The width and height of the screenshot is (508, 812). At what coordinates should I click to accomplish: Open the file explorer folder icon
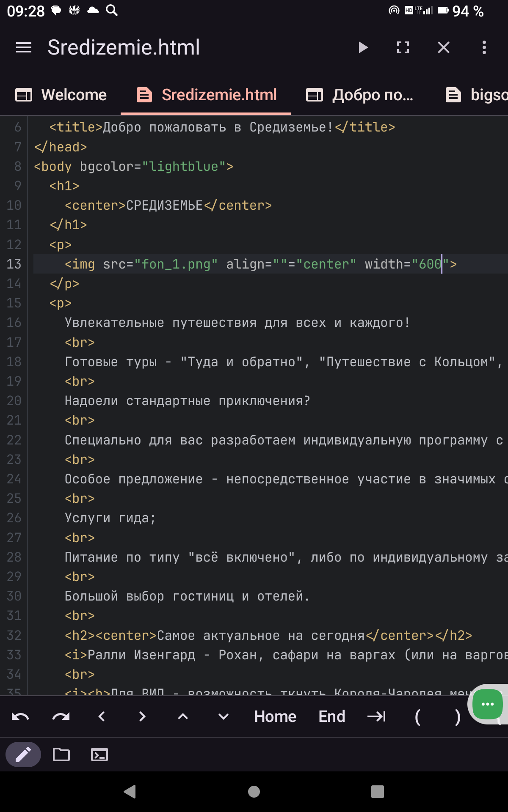61,754
